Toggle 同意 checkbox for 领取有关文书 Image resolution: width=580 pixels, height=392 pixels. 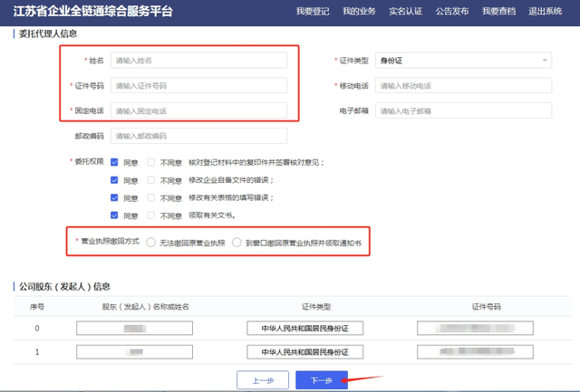(x=114, y=215)
